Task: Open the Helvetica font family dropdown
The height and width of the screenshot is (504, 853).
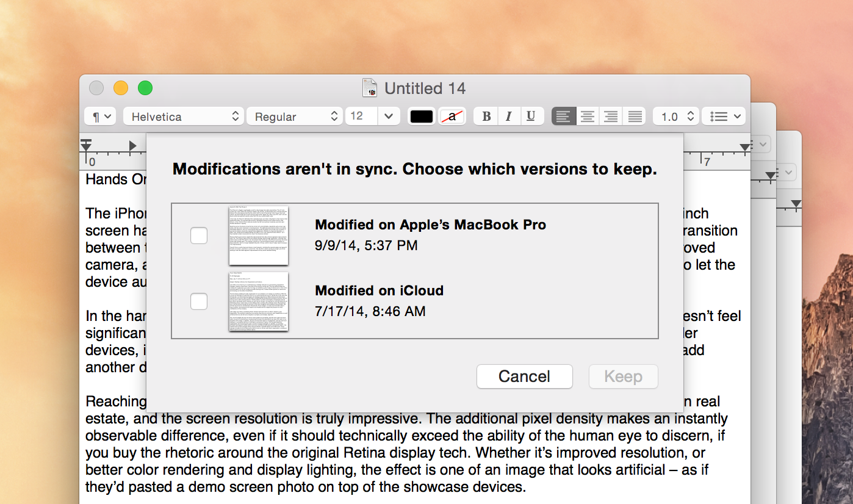Action: (x=184, y=116)
